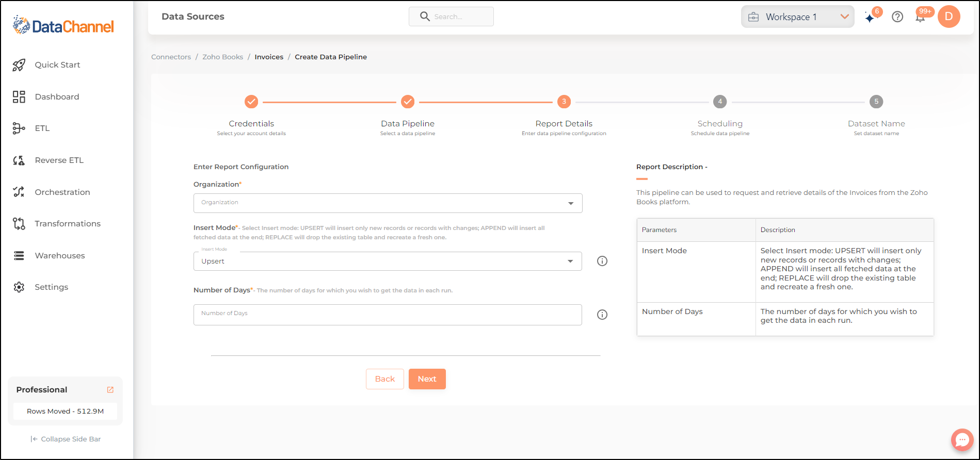Click the Next button
This screenshot has width=980, height=460.
tap(427, 379)
